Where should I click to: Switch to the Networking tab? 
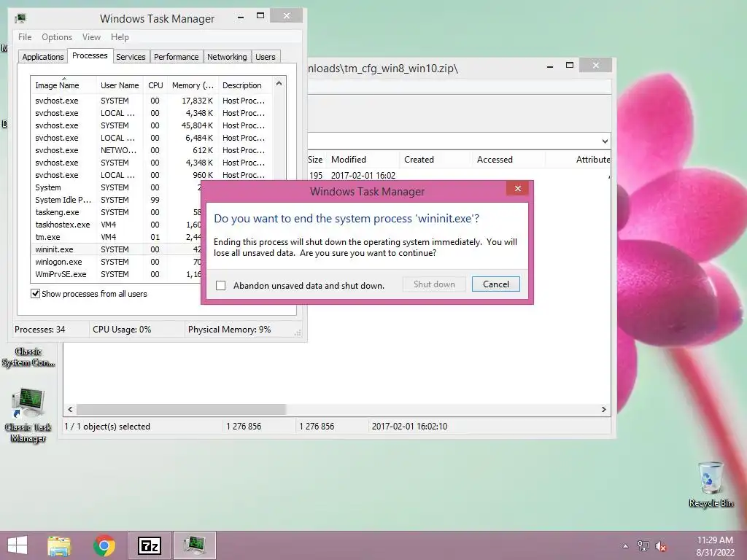coord(227,57)
